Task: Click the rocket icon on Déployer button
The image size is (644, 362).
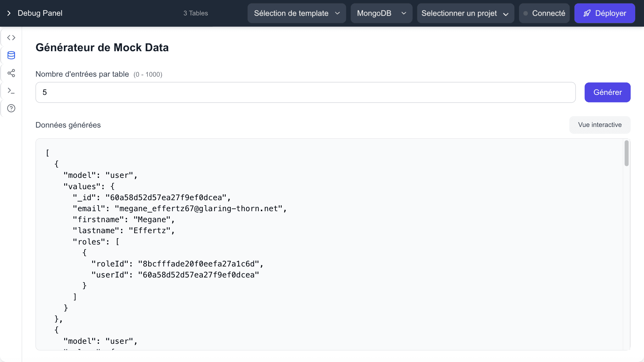Action: click(x=587, y=13)
